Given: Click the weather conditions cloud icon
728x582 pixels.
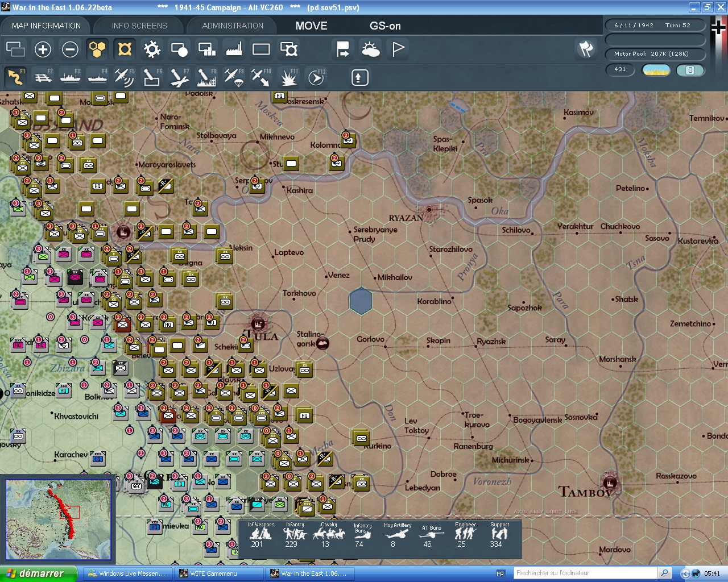Looking at the screenshot, I should (x=371, y=49).
